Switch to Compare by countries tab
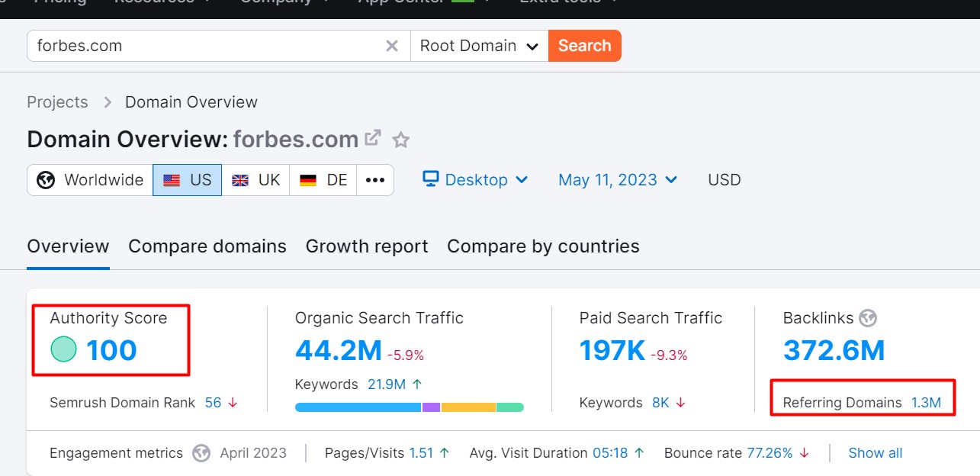980x476 pixels. (543, 246)
